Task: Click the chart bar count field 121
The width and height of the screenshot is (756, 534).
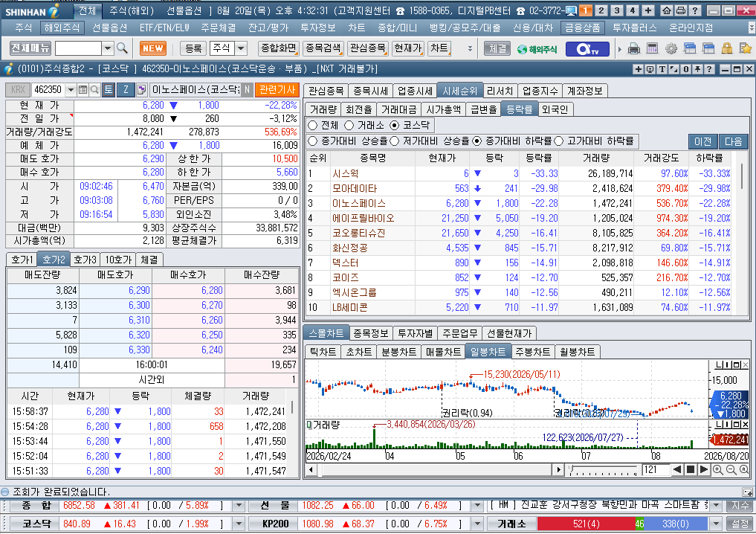Action: click(656, 469)
